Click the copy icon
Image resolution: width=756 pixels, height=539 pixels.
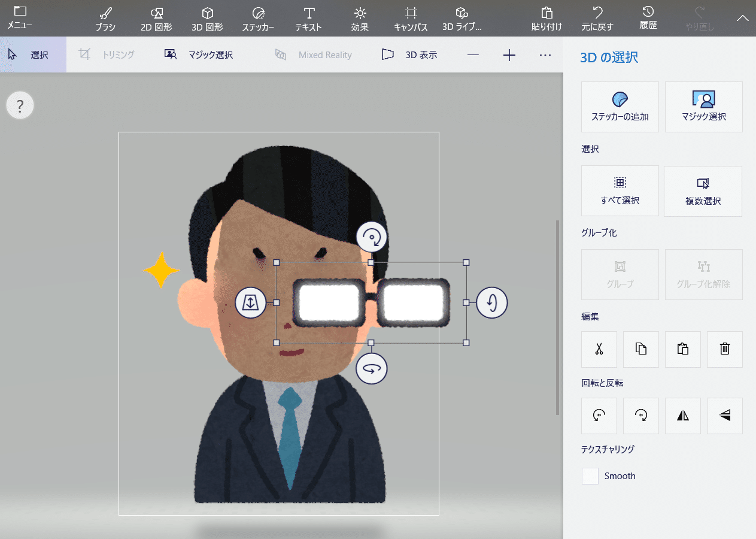tap(640, 349)
